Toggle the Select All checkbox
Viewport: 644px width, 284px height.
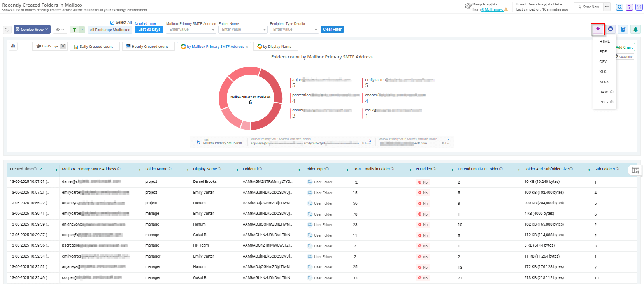coord(112,23)
